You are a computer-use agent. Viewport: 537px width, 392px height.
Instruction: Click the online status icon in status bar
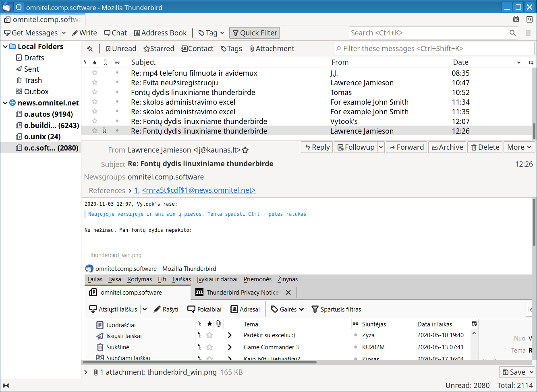tap(6, 386)
